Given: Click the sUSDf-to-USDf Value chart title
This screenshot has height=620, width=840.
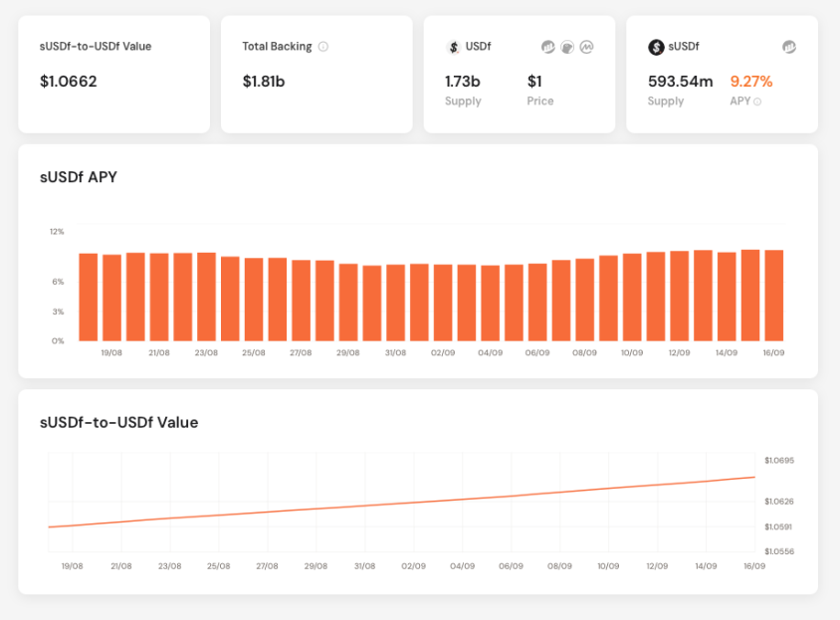Looking at the screenshot, I should pyautogui.click(x=118, y=422).
